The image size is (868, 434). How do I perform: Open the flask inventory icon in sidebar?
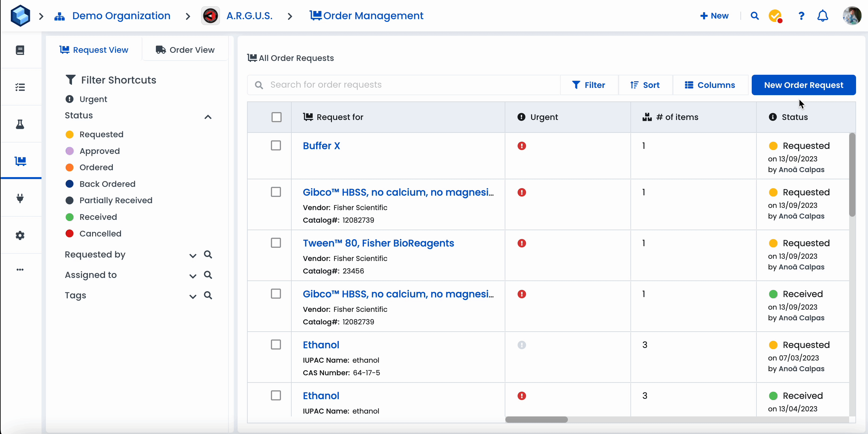tap(20, 124)
